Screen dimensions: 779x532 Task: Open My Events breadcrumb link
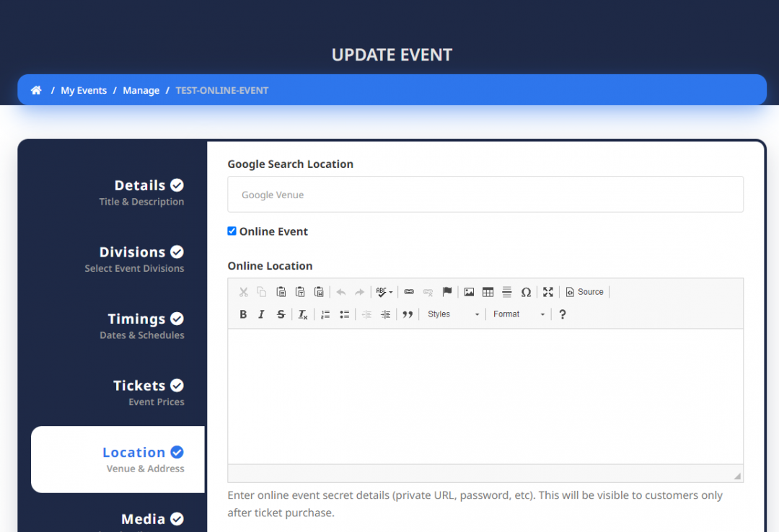click(x=84, y=90)
